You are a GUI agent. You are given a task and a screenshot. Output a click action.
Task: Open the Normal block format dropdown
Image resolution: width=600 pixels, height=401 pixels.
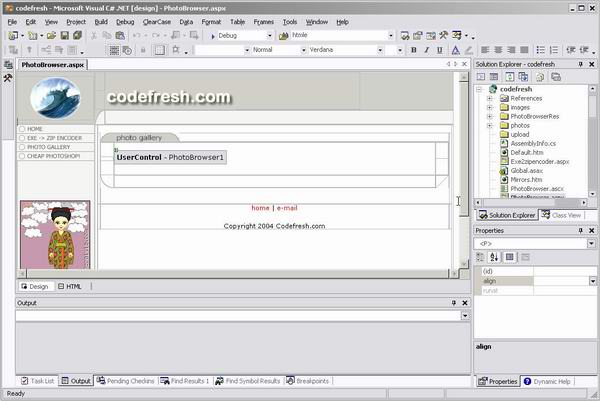click(x=303, y=50)
